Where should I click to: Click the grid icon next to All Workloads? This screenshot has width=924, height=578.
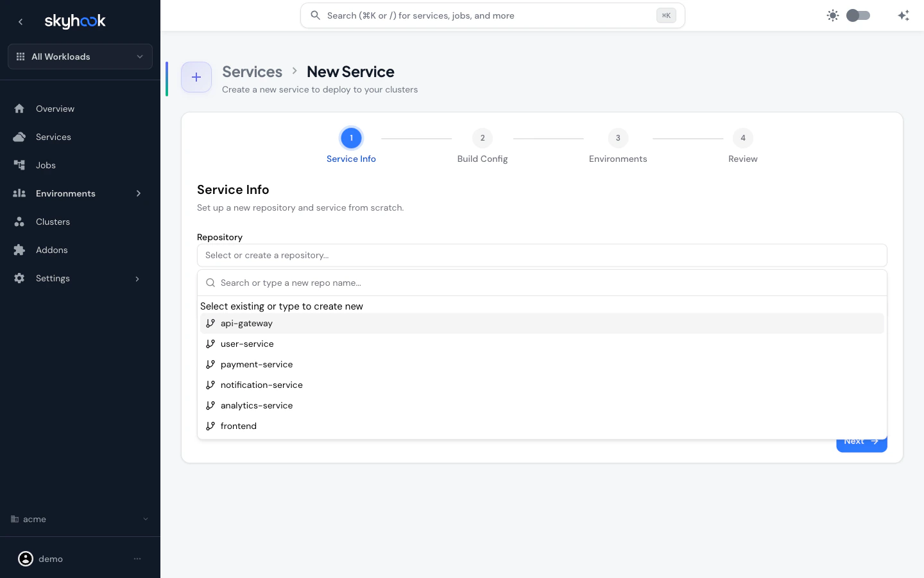[20, 57]
